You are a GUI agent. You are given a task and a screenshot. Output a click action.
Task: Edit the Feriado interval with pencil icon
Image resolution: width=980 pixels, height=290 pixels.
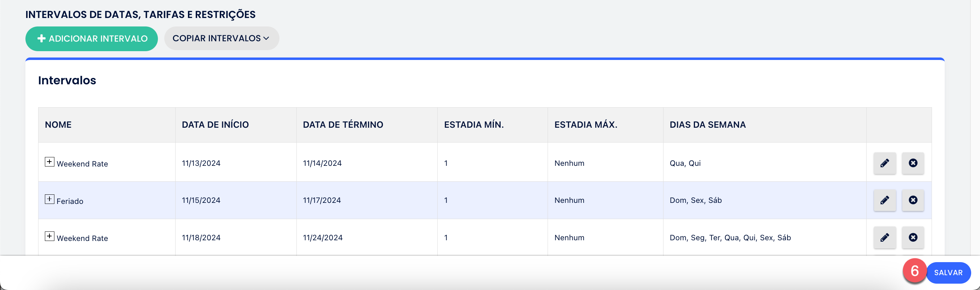coord(885,200)
